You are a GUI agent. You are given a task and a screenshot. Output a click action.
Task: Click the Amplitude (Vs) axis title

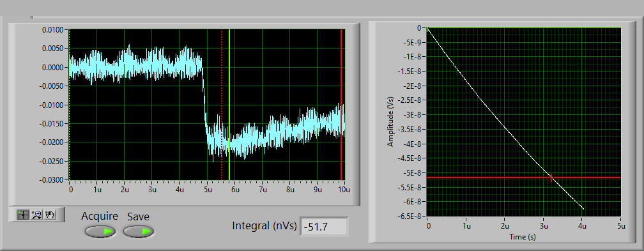click(x=390, y=121)
